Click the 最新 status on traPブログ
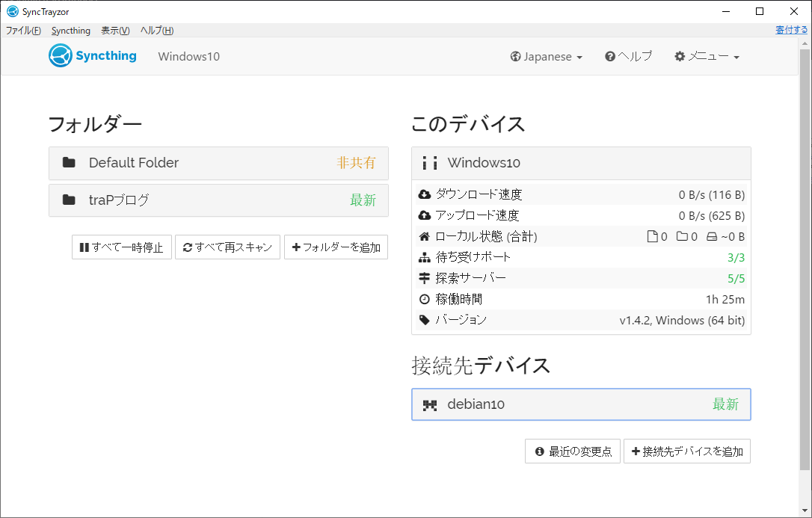Viewport: 812px width, 518px height. (363, 200)
